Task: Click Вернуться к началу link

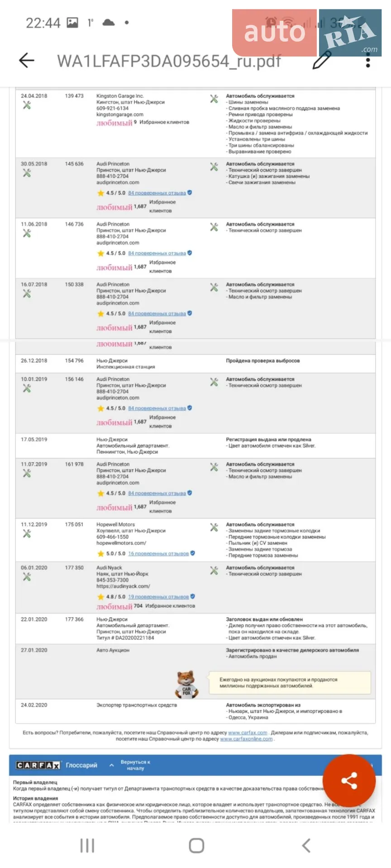Action: 135,765
